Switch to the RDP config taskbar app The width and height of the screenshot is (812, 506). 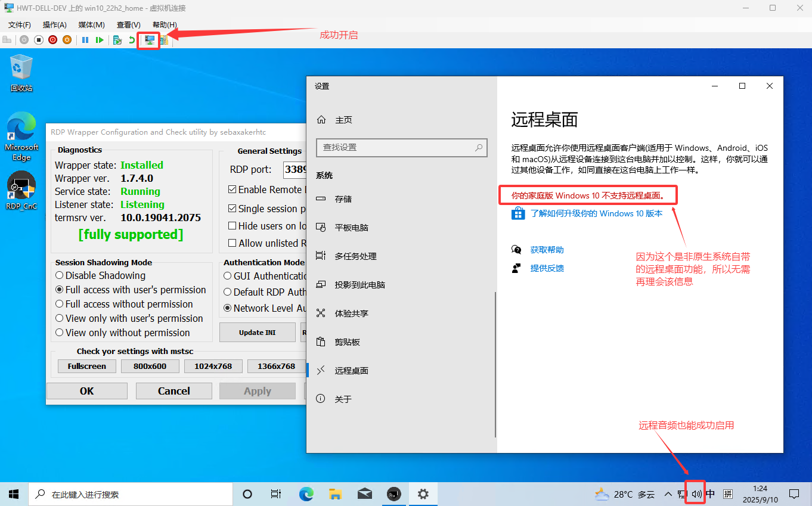pos(393,494)
